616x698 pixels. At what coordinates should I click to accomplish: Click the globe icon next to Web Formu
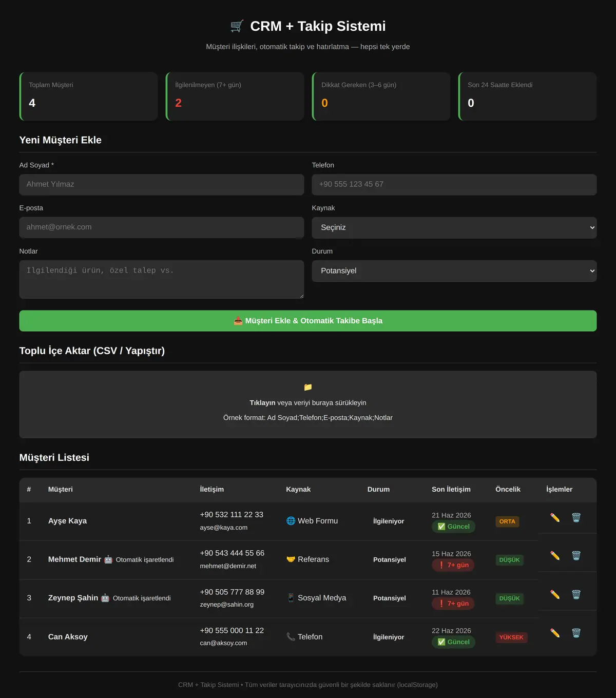tap(291, 521)
